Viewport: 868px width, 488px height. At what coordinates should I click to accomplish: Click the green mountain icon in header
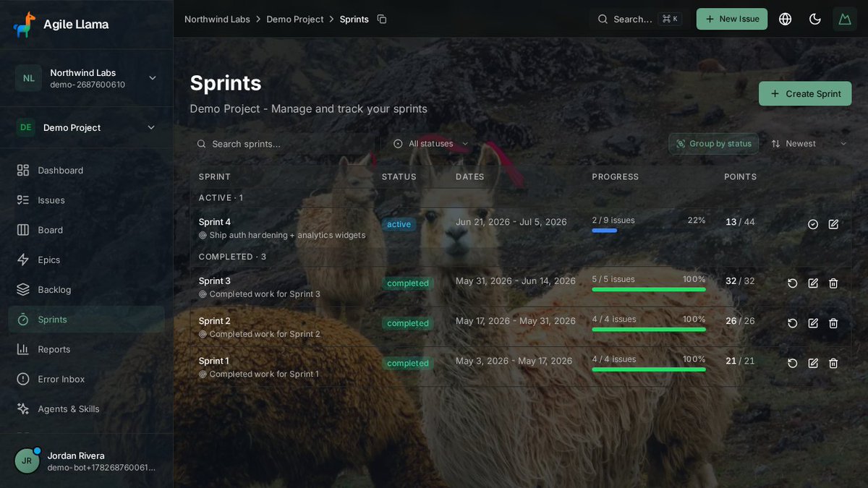[845, 20]
